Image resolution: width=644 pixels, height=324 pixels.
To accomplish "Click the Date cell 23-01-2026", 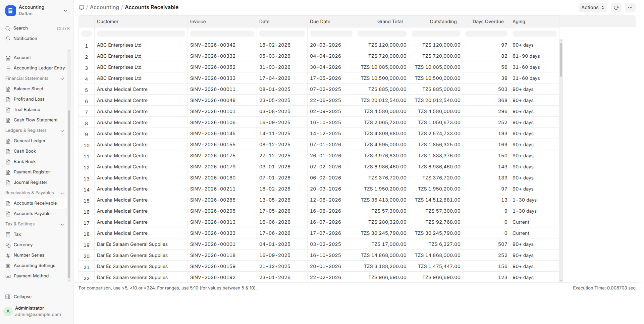I will [282, 277].
